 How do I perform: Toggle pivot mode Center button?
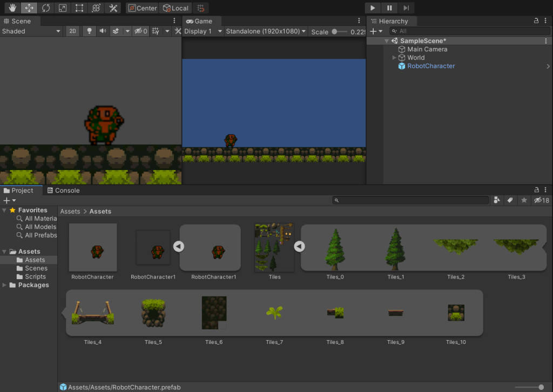(143, 8)
